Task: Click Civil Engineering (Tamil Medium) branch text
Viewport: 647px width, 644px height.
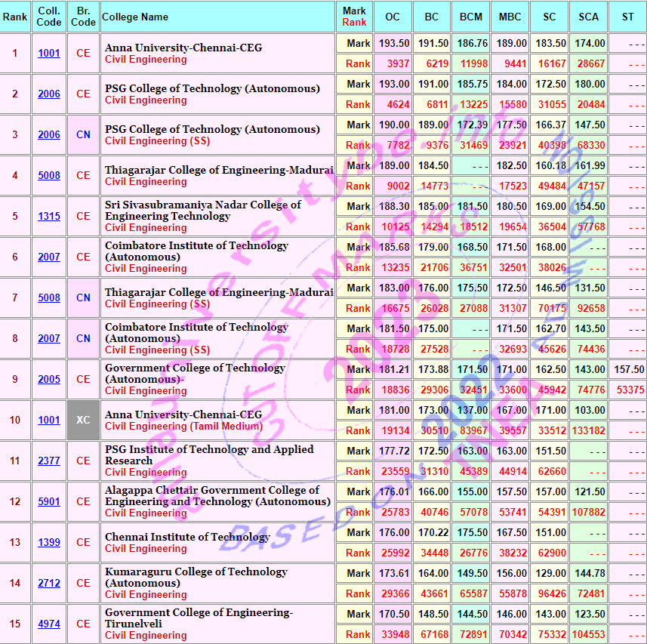Action: pos(183,426)
